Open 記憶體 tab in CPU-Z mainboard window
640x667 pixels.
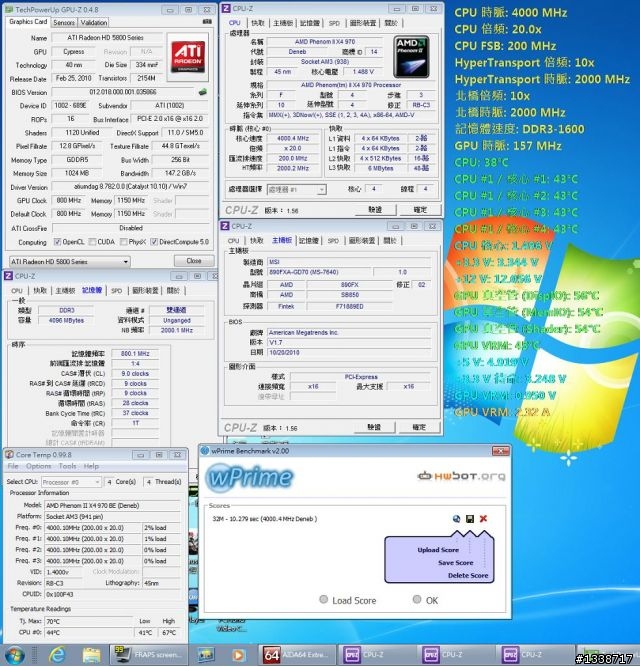pyautogui.click(x=309, y=241)
